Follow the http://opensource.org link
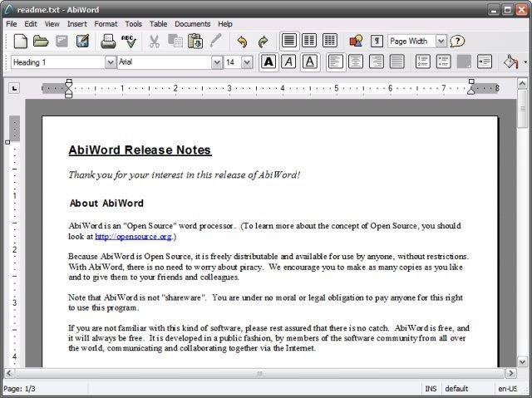Viewport: 532px width, 398px height. (x=133, y=236)
